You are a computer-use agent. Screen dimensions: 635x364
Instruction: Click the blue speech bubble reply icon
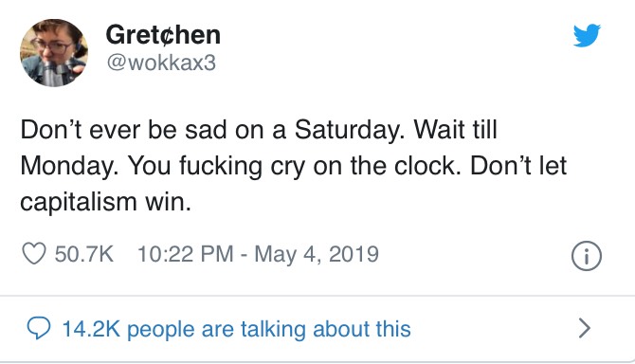39,328
